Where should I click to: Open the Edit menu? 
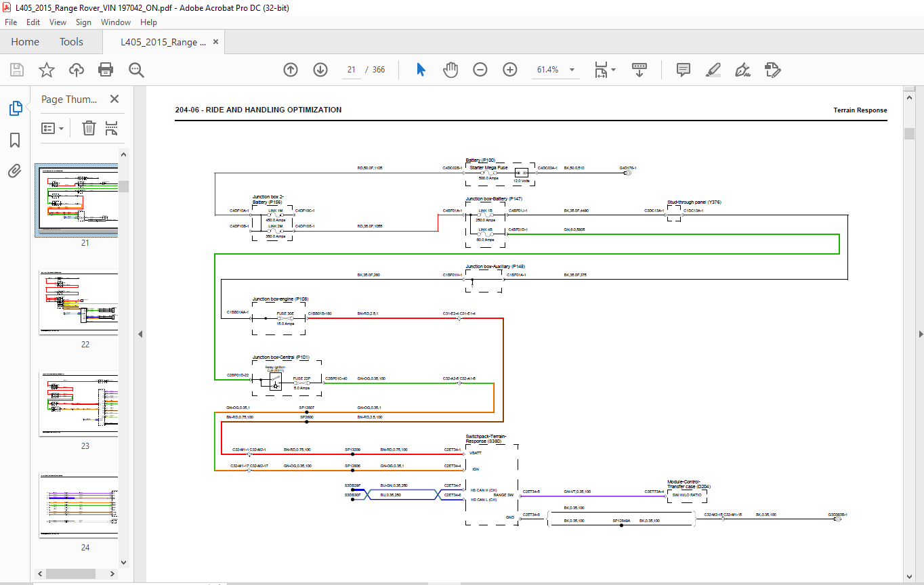33,22
